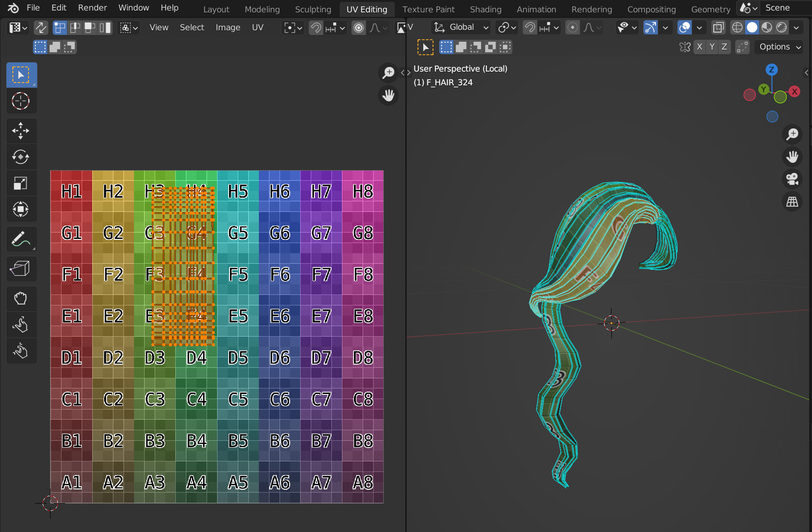This screenshot has width=812, height=532.
Task: Open the Global transform orientation dropdown
Action: (x=462, y=28)
